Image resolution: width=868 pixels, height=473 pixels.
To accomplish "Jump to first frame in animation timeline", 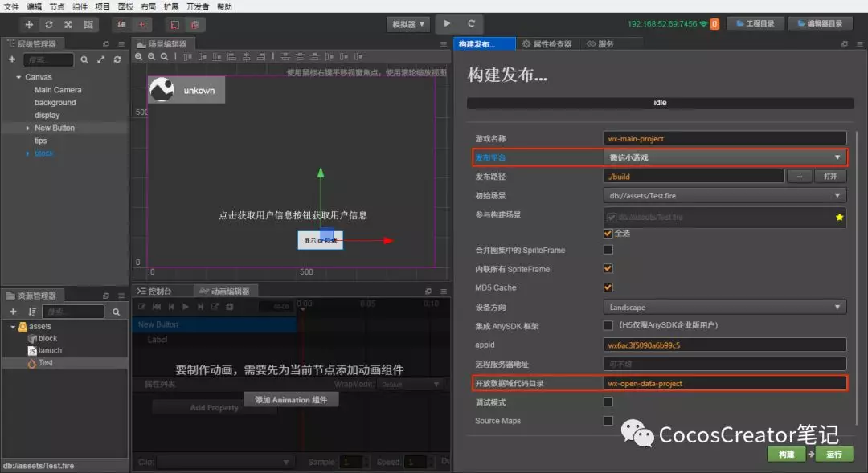I will (157, 307).
